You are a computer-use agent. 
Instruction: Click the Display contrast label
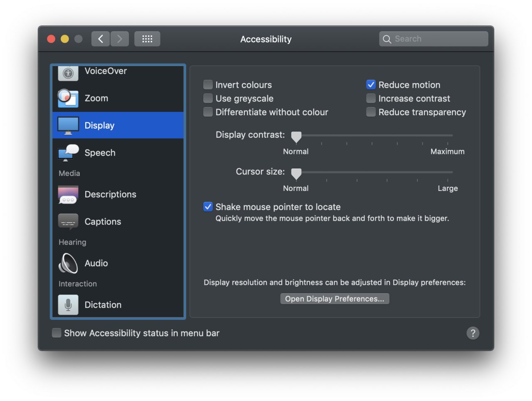pos(250,135)
